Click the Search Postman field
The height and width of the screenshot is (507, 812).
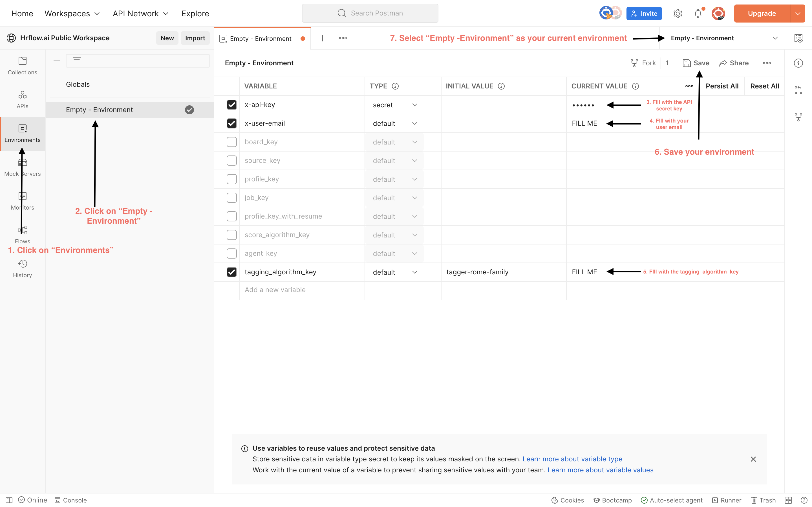tap(370, 13)
